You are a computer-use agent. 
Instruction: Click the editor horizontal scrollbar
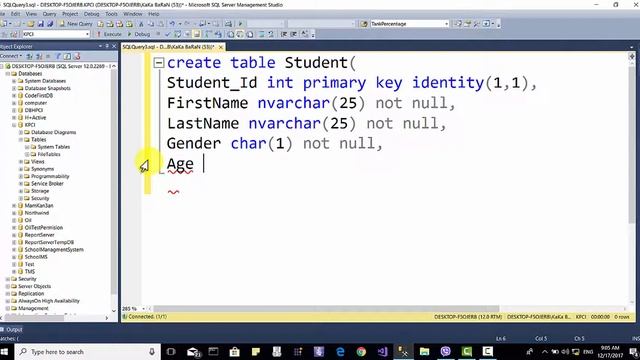tap(326, 309)
